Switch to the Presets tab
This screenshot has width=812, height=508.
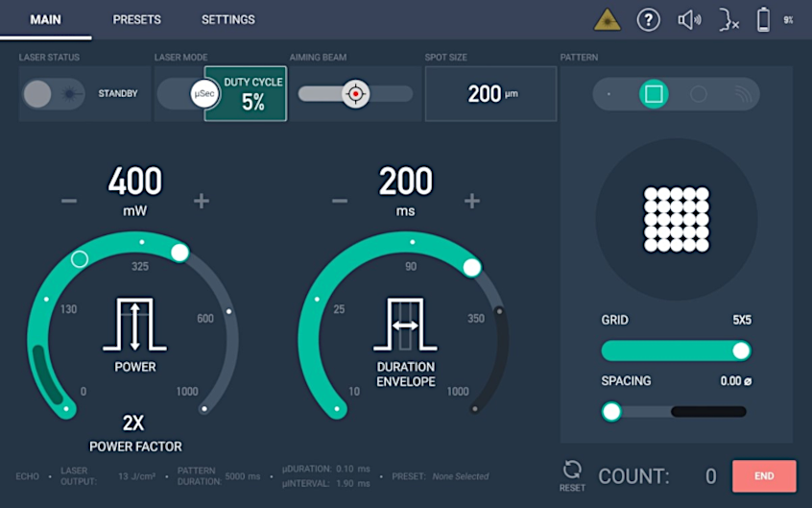click(136, 19)
